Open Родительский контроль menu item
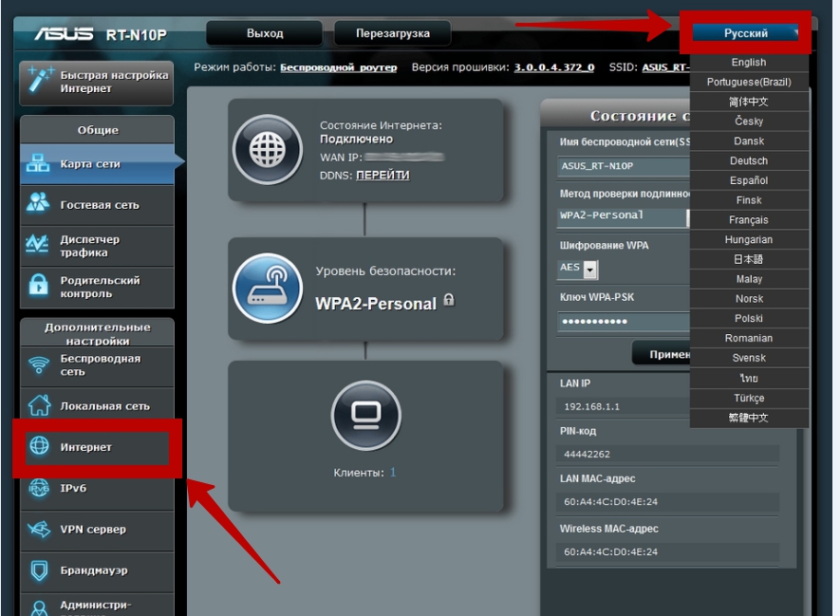The height and width of the screenshot is (616, 840). coord(97,287)
